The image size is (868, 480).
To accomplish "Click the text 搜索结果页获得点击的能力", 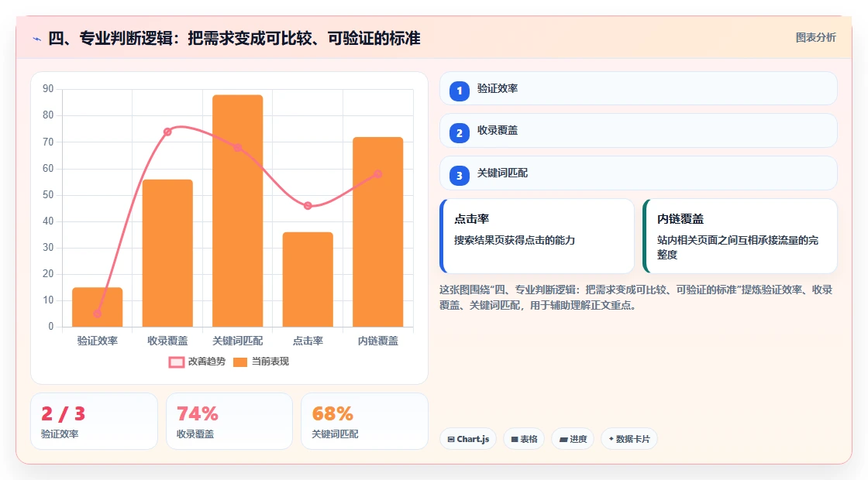I will tap(515, 241).
